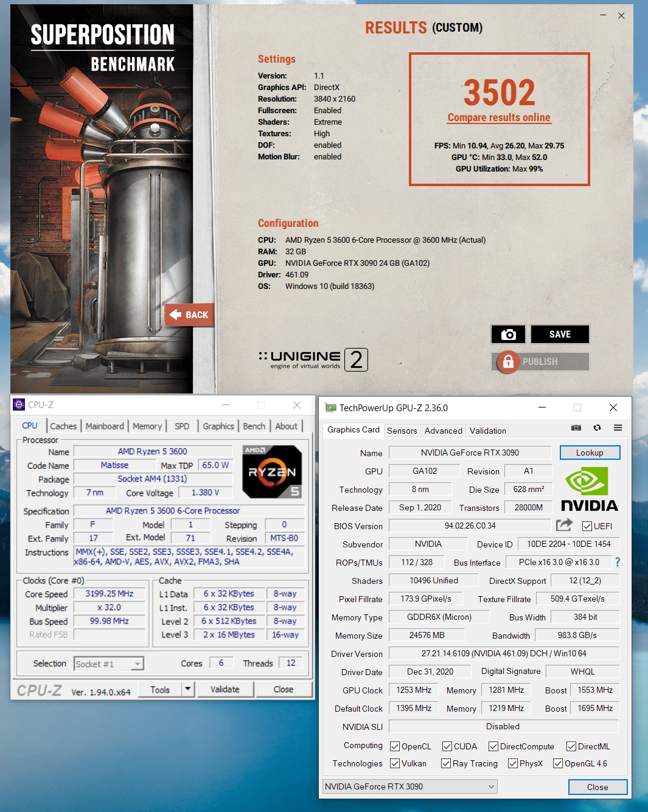648x812 pixels.
Task: Select the Graphics Card tab in GPU-Z
Action: tap(354, 429)
